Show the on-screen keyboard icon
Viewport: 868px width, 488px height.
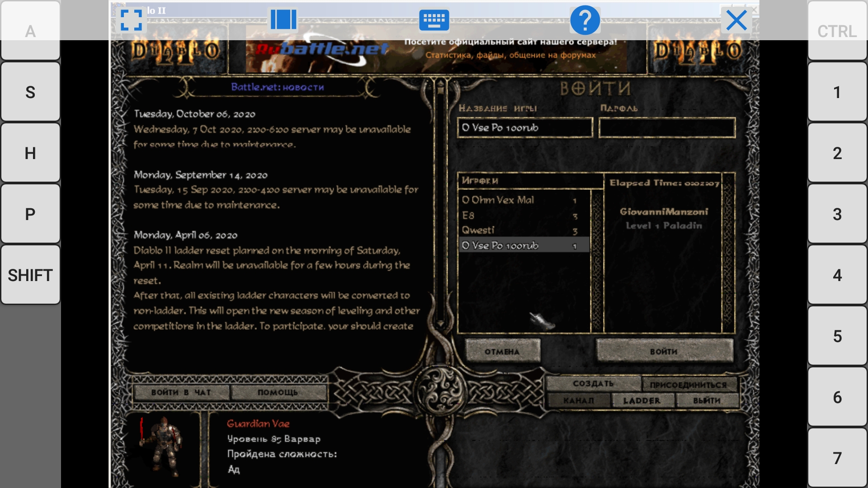(x=434, y=20)
